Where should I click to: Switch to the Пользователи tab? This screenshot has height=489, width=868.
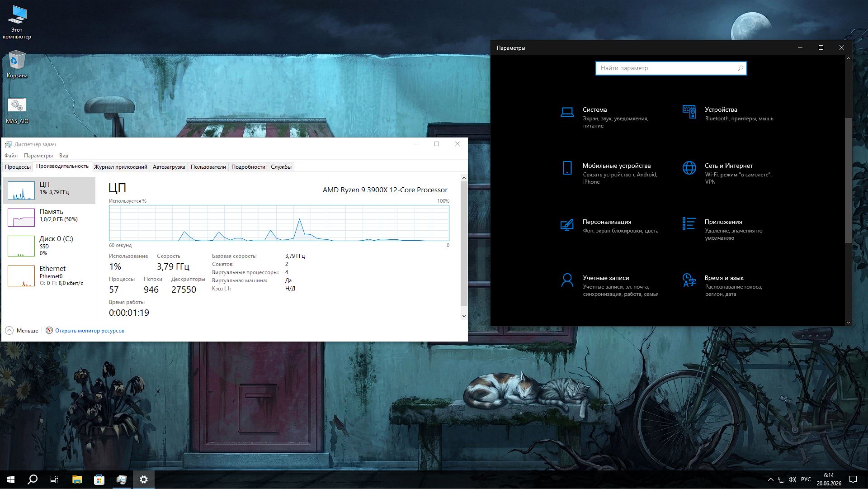tap(208, 167)
